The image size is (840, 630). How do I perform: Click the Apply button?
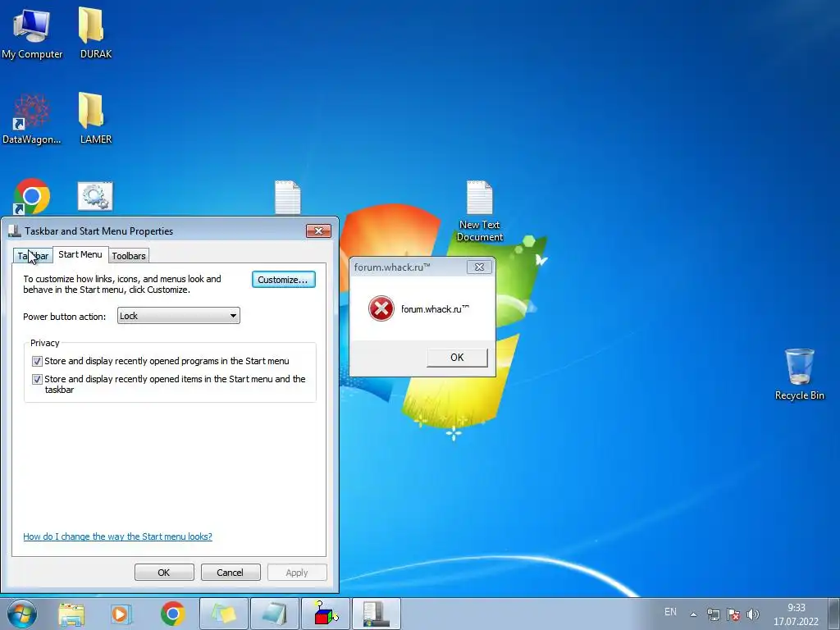297,572
